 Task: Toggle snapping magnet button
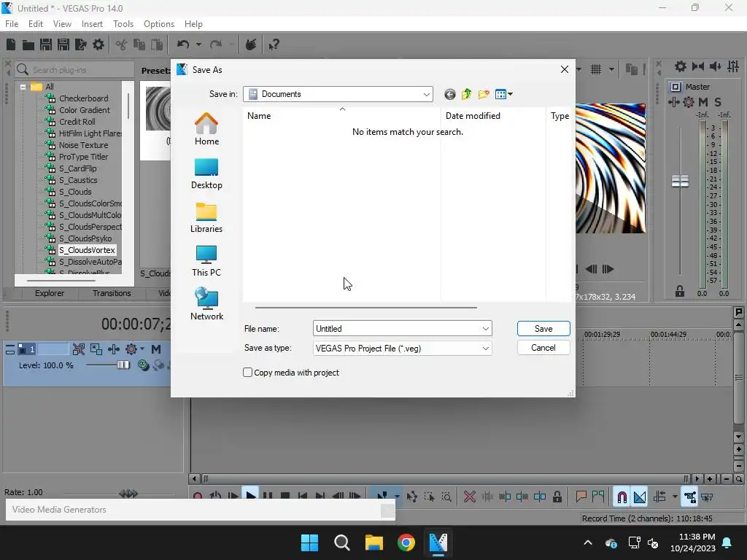coord(622,497)
